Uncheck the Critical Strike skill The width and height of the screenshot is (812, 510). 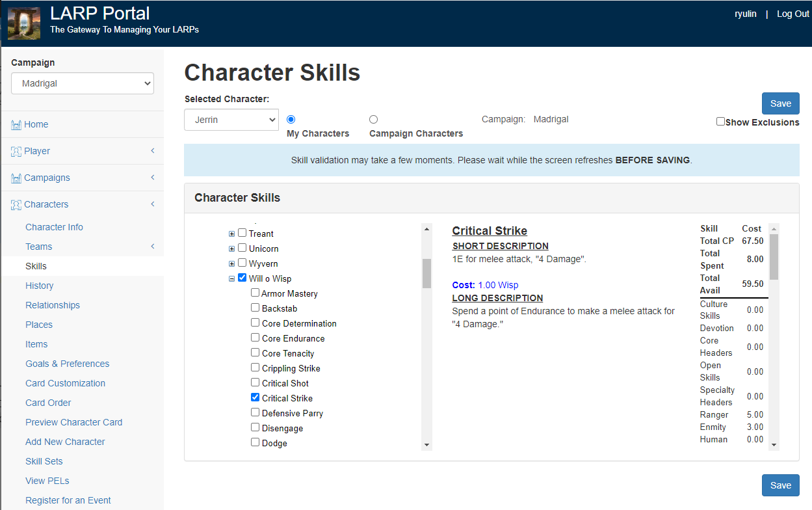pos(255,397)
